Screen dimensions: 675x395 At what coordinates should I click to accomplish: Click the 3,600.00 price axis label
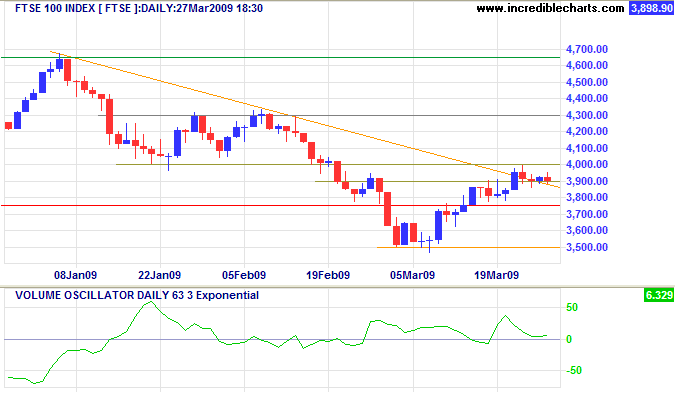(587, 231)
